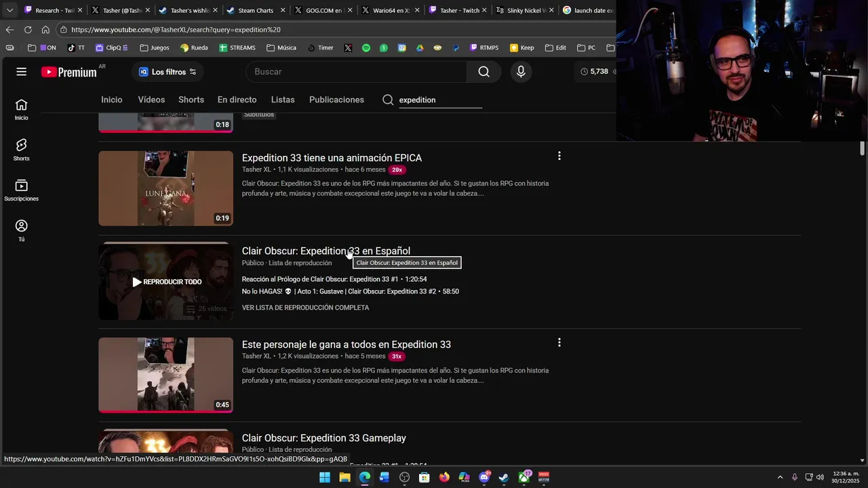Click the channel search field containing 'expedition'

point(440,100)
